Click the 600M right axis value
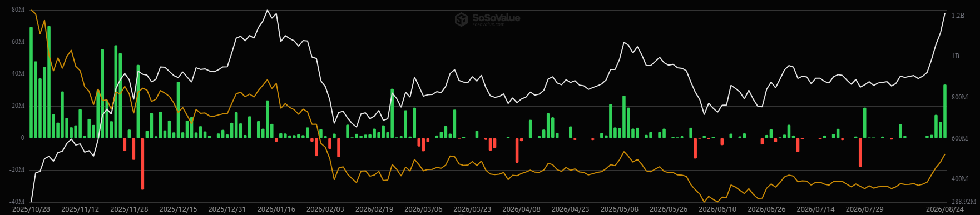 point(960,138)
